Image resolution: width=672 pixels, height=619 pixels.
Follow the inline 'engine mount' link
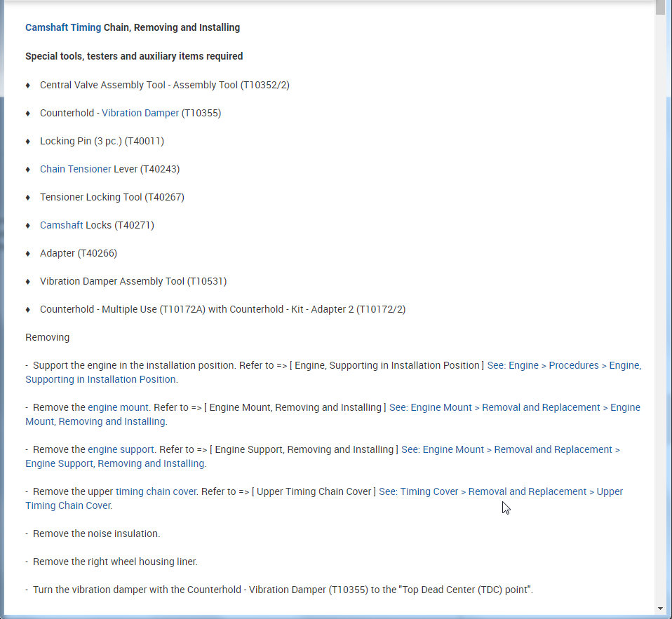pyautogui.click(x=119, y=407)
